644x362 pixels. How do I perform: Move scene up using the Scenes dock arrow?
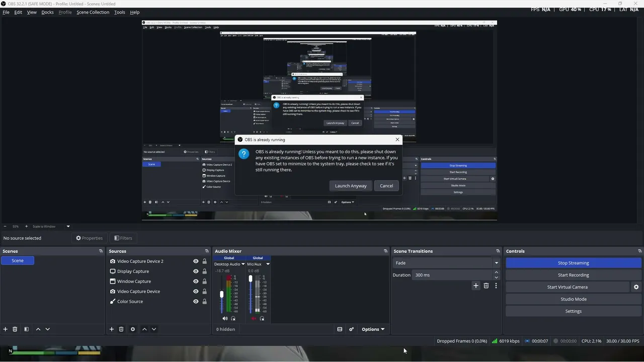[38, 329]
